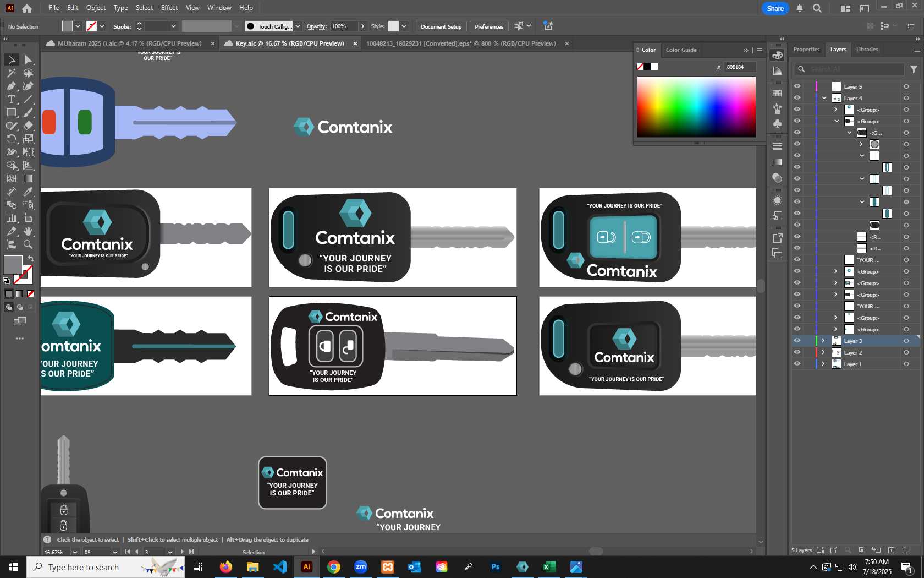Click the Document Setup button

441,26
